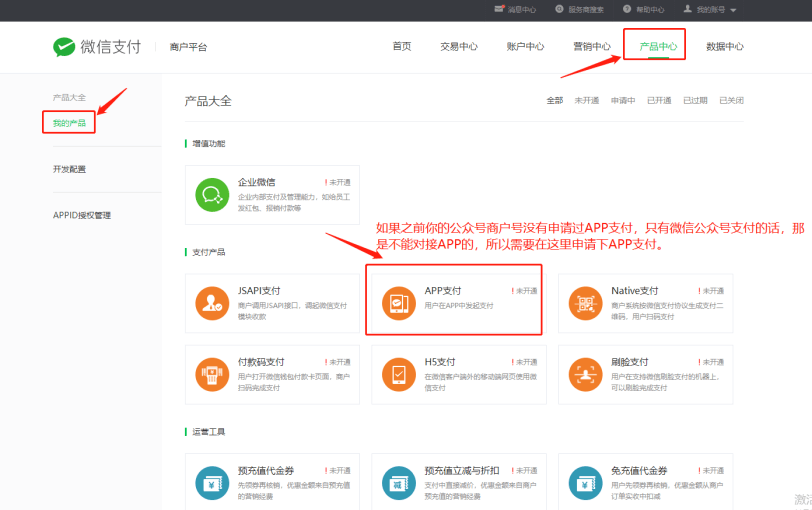
Task: Filter products by 未开通
Action: [587, 100]
